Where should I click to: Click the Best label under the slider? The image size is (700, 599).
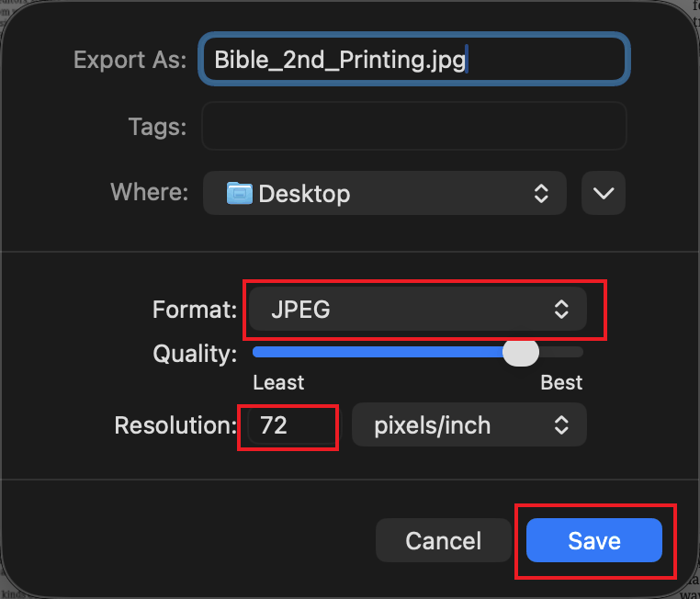pyautogui.click(x=561, y=382)
